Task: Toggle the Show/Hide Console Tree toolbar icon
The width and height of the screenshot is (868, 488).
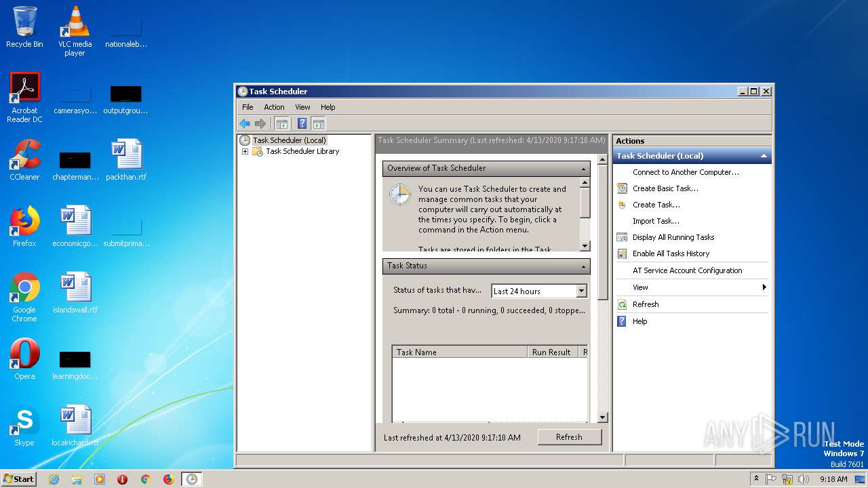Action: point(282,123)
